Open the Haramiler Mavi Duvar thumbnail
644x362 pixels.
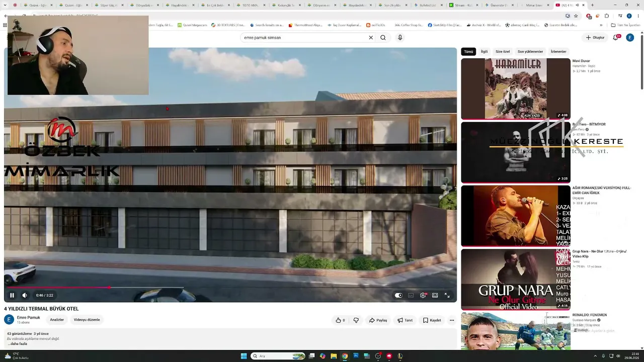tap(516, 89)
